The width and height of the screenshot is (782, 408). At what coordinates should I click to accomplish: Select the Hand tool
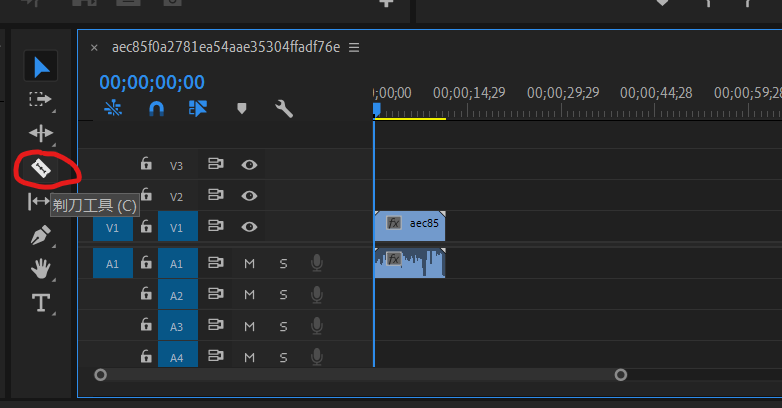[41, 268]
